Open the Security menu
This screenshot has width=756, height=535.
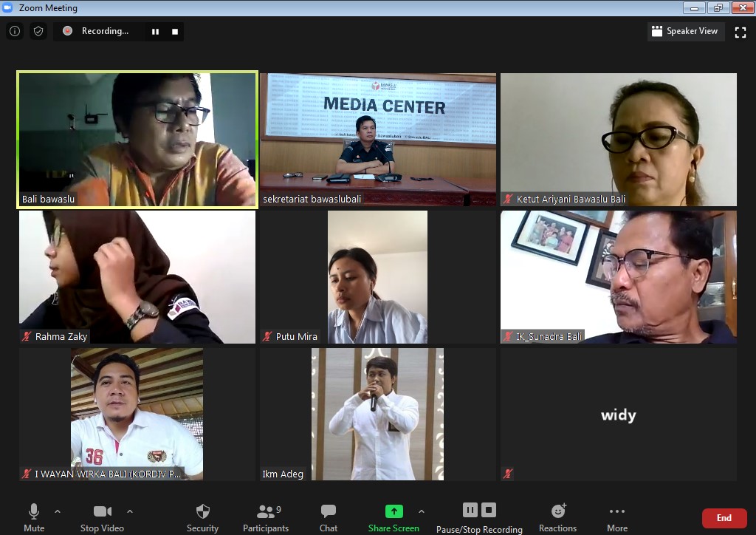click(x=202, y=517)
